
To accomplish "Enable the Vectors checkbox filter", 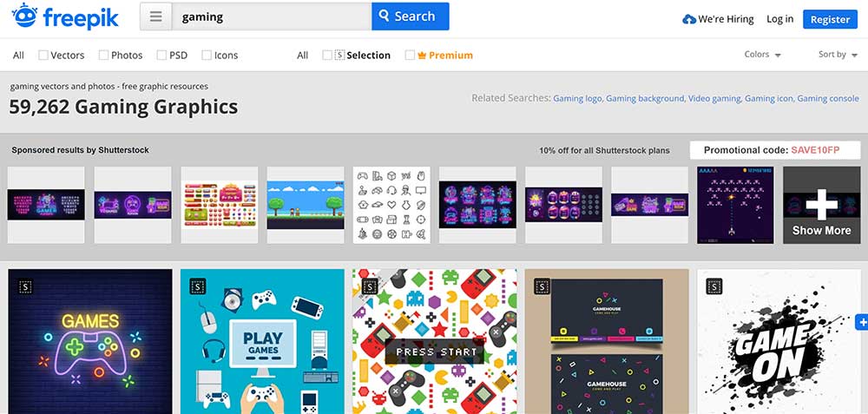I will (43, 55).
